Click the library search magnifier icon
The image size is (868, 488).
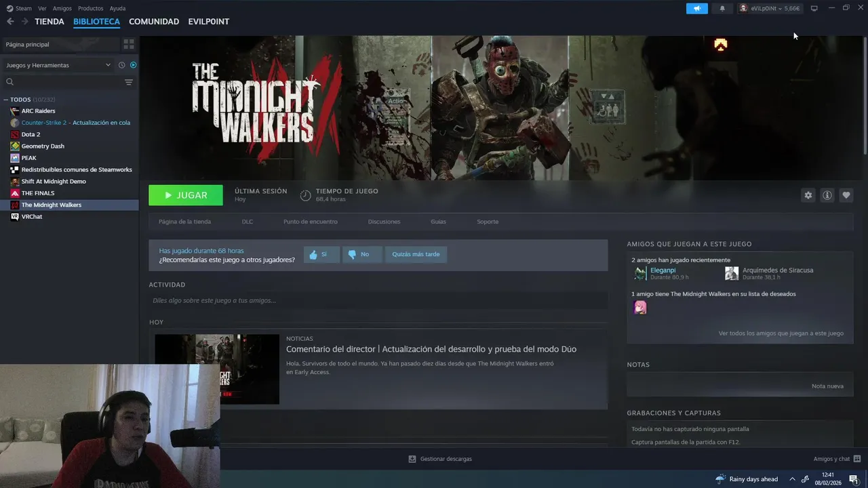pyautogui.click(x=10, y=82)
